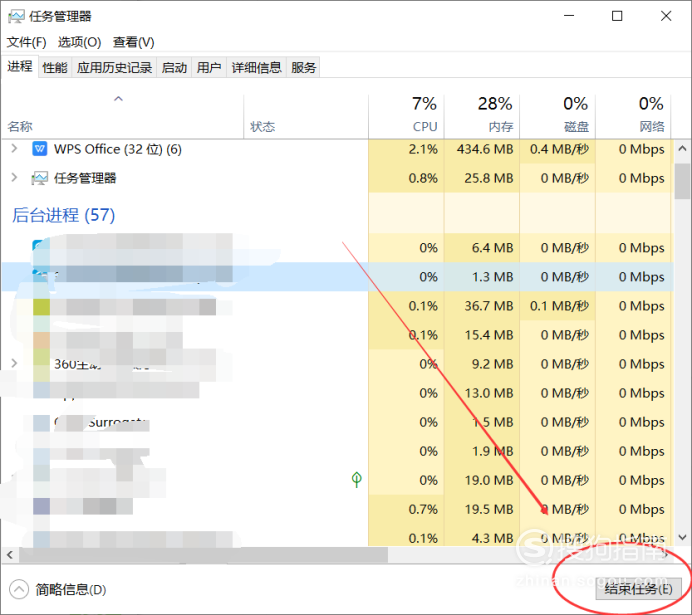Click the Task Manager title bar icon

(x=16, y=17)
